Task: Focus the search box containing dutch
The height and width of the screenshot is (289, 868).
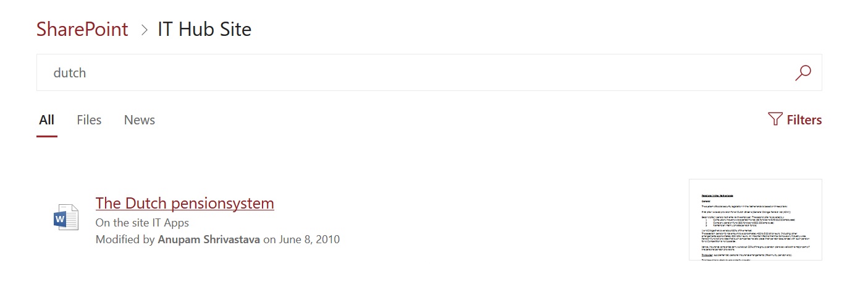Action: click(x=429, y=72)
